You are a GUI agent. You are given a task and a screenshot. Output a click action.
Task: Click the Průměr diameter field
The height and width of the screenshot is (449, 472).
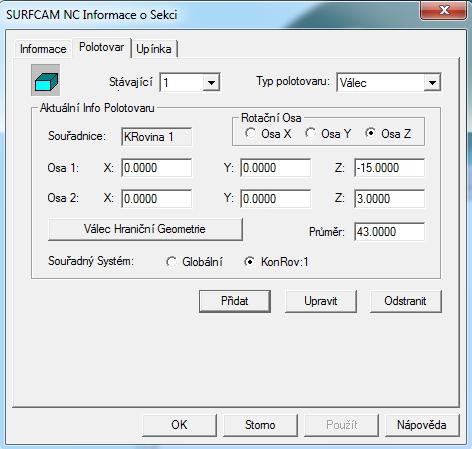click(389, 232)
